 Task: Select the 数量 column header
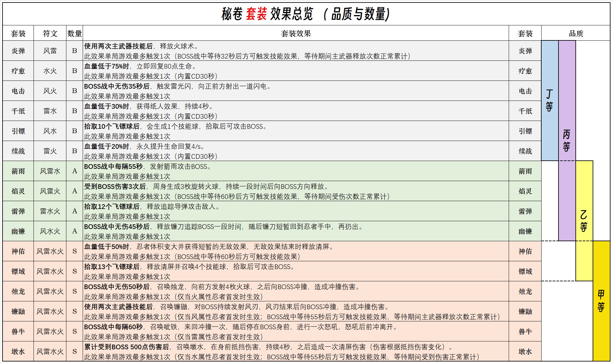(x=75, y=33)
